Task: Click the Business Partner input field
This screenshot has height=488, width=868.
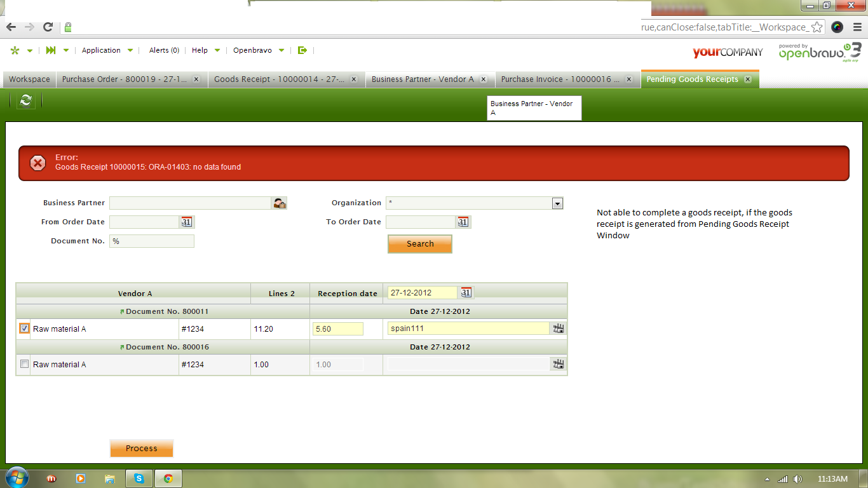Action: coord(191,203)
